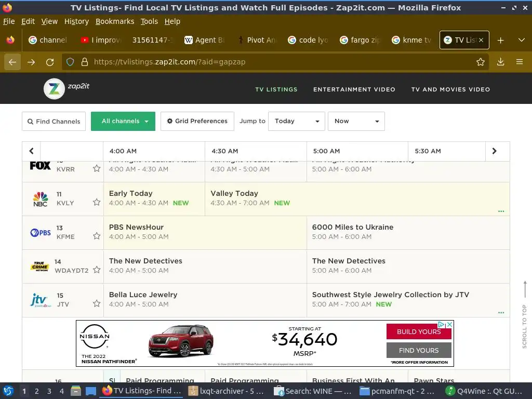Open the PBS NewsHour listing
Image resolution: width=532 pixels, height=399 pixels.
pos(205,233)
